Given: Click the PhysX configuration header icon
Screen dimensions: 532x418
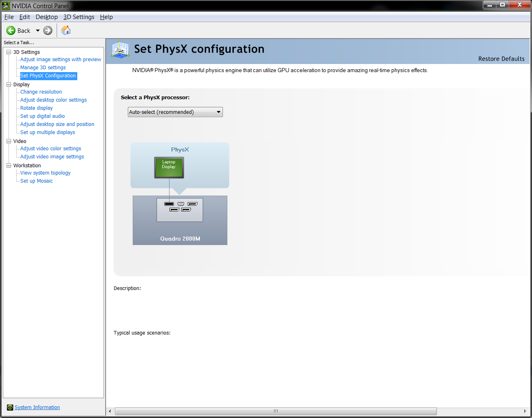Looking at the screenshot, I should coord(120,50).
